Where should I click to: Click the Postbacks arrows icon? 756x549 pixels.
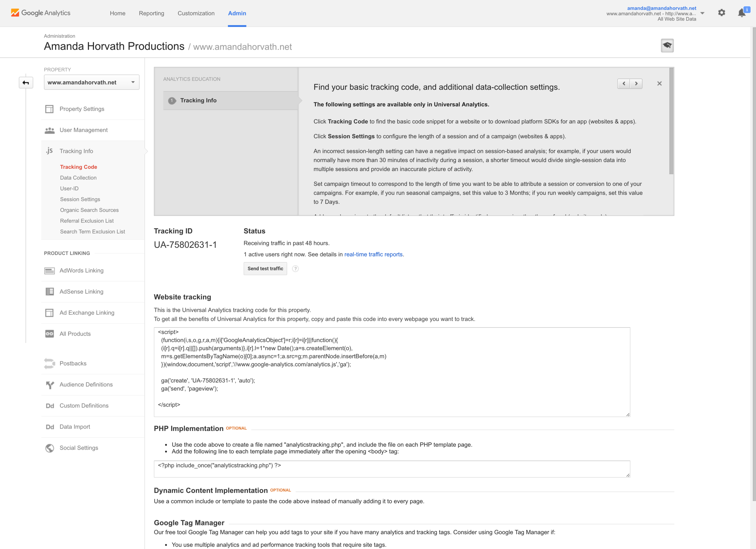(49, 363)
